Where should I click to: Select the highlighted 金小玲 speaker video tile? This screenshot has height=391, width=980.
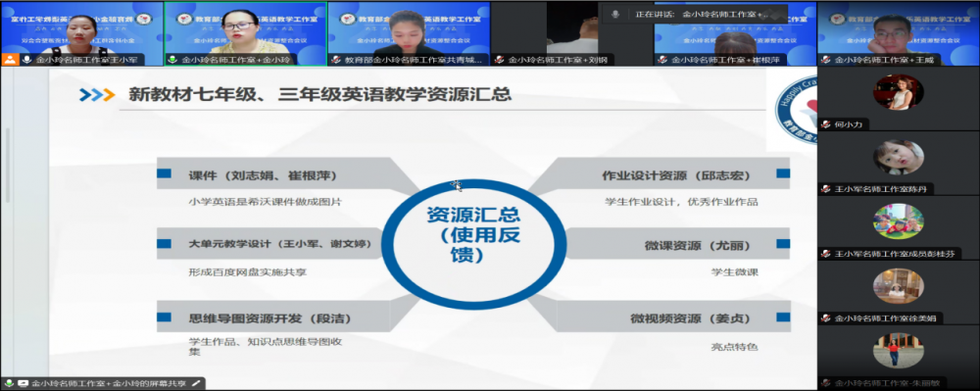(x=245, y=33)
